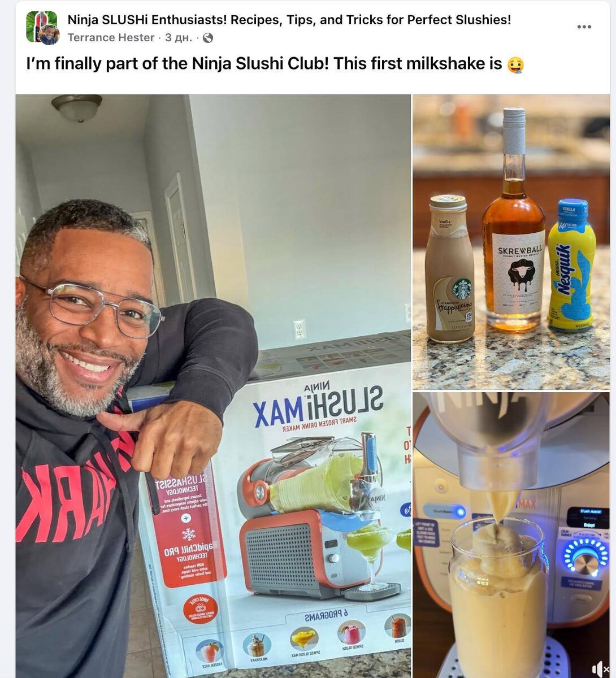The height and width of the screenshot is (678, 616).
Task: Click the tongue-out emoji in the post text
Action: [515, 65]
